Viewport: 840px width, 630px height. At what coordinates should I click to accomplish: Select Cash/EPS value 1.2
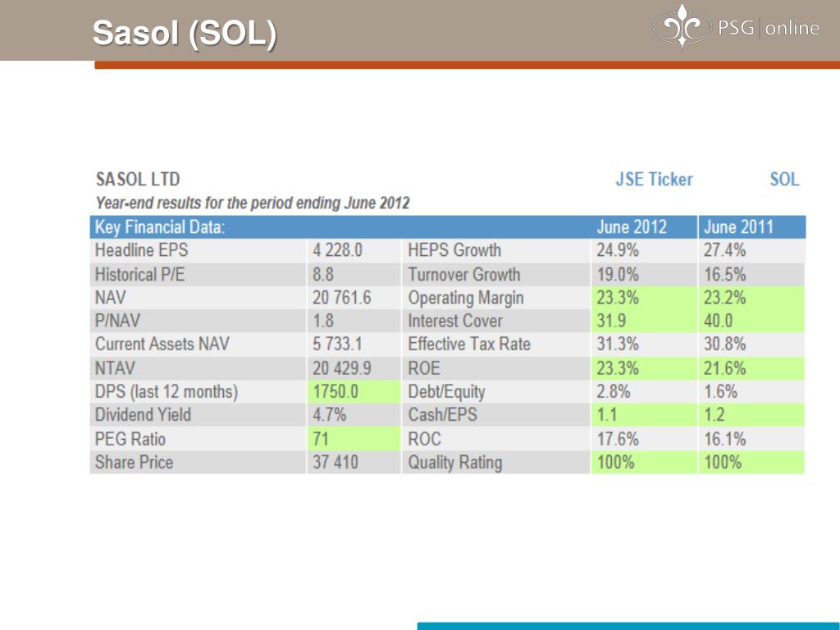714,414
